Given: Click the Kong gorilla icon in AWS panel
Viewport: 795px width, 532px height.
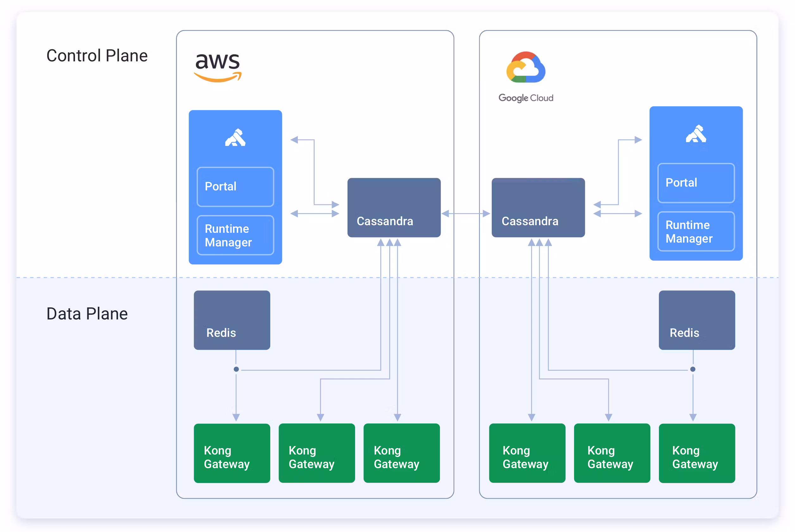Looking at the screenshot, I should [x=235, y=138].
